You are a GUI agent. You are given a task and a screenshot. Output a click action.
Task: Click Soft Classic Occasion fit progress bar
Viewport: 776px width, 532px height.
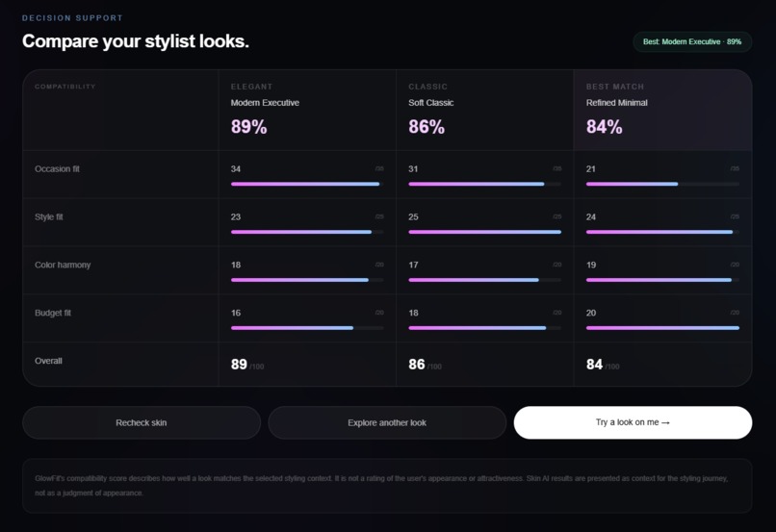(x=485, y=184)
